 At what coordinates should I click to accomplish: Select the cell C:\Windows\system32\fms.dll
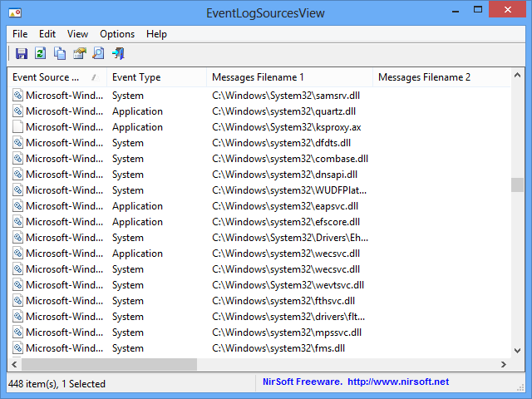(x=278, y=348)
